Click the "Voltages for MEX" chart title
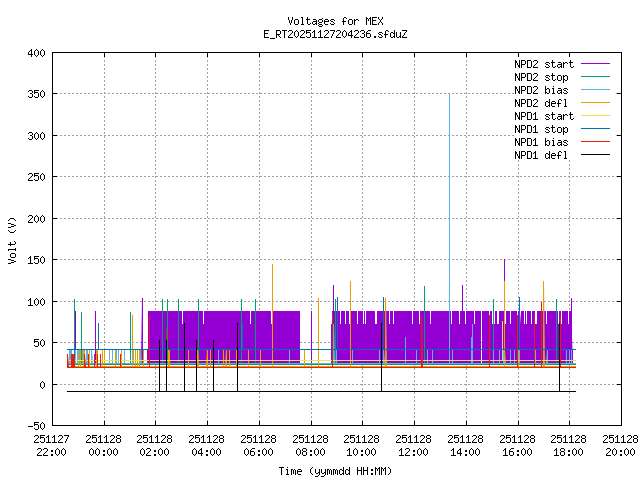640x480 pixels. pyautogui.click(x=335, y=21)
